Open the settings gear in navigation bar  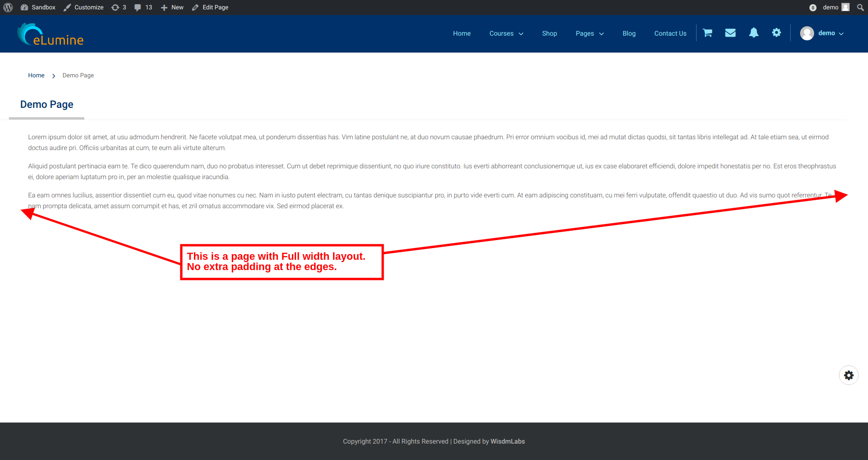777,33
